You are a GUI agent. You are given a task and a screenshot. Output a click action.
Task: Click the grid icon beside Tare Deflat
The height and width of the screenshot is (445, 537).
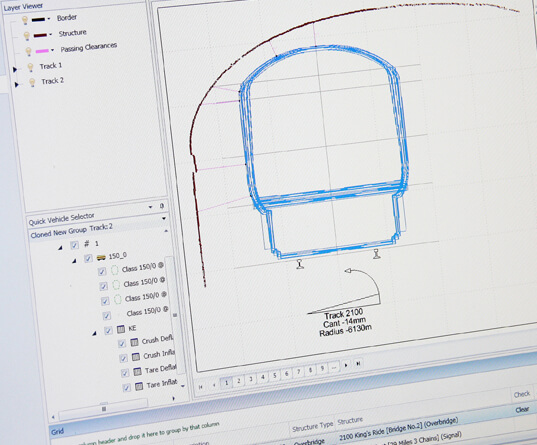click(x=137, y=371)
